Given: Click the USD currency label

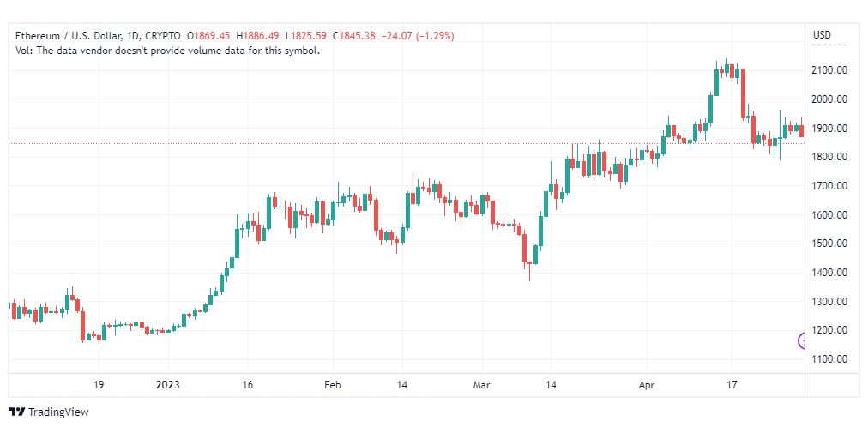Looking at the screenshot, I should (x=822, y=35).
